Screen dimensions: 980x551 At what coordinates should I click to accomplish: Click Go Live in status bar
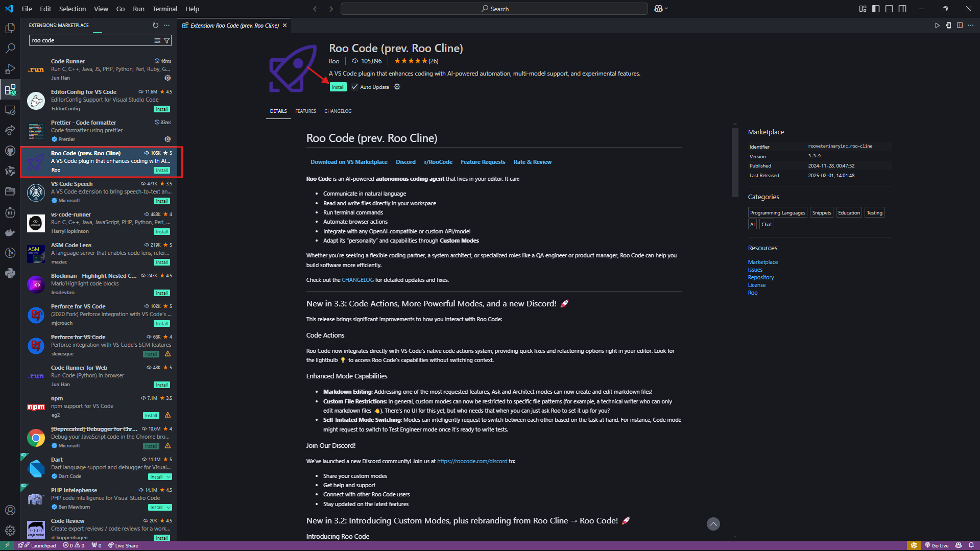[x=937, y=545]
